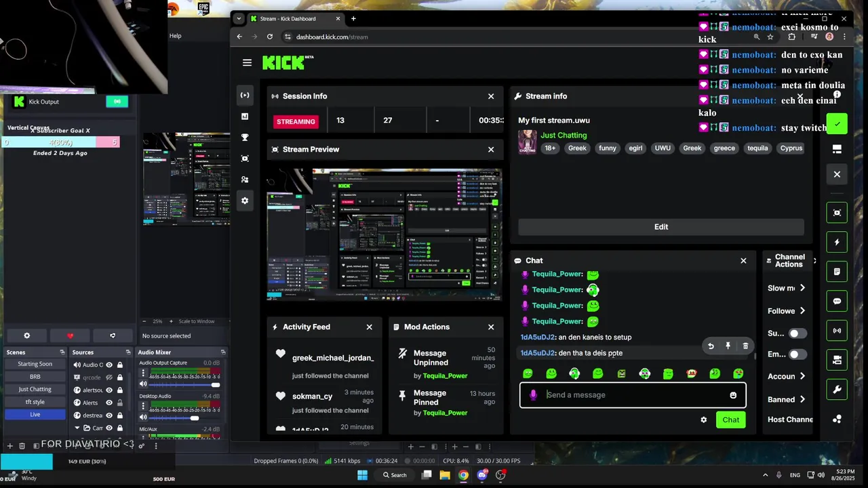The image size is (868, 488).
Task: Click the document note icon in right toolbar
Action: 837,272
